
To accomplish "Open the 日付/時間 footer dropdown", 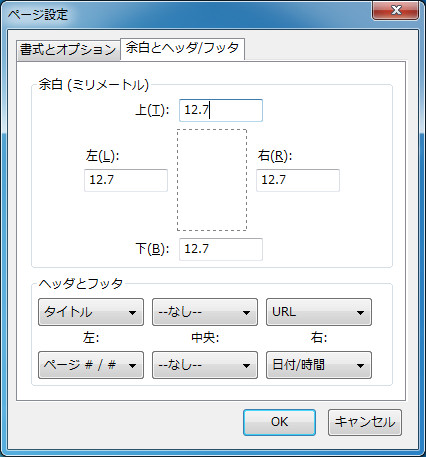I will (x=319, y=365).
